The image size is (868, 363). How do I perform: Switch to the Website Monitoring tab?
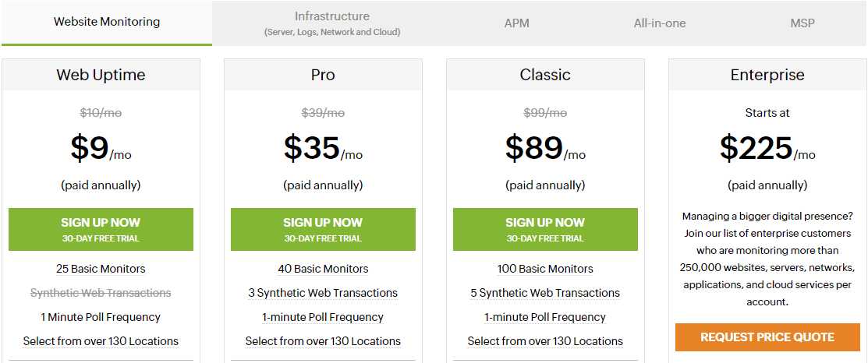(107, 23)
